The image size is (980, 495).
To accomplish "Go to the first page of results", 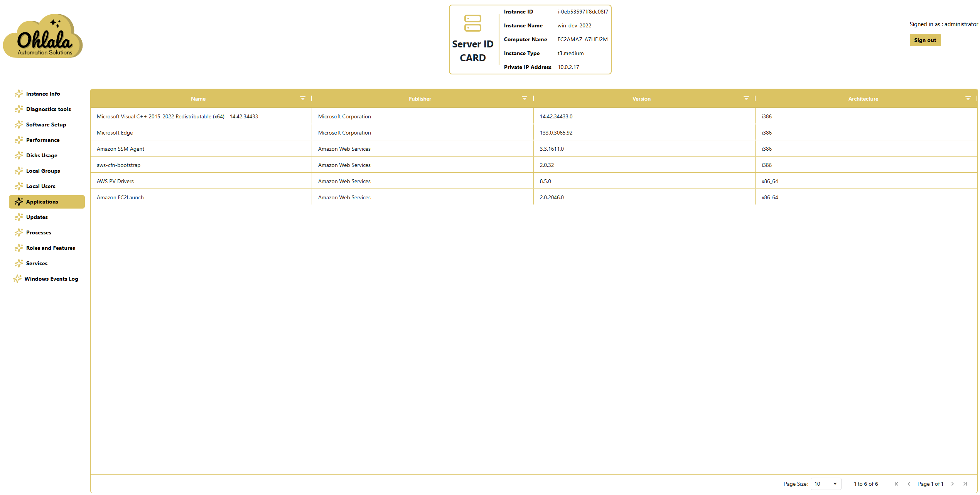I will click(896, 484).
